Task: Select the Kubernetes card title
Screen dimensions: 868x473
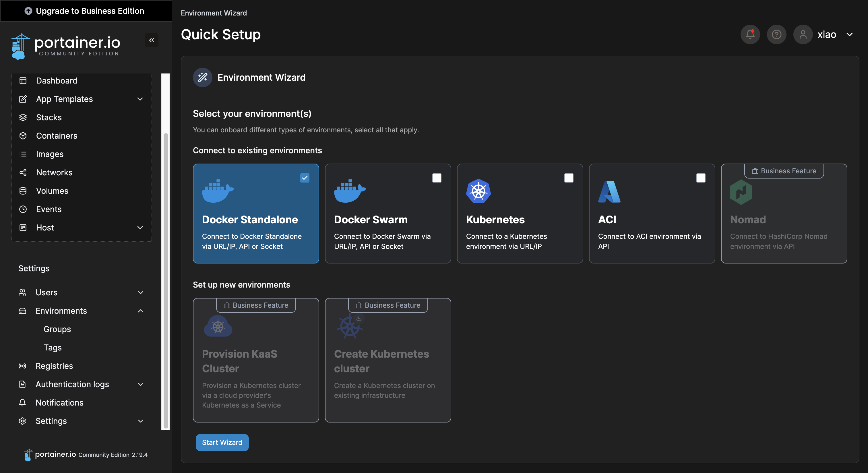Action: click(x=495, y=219)
